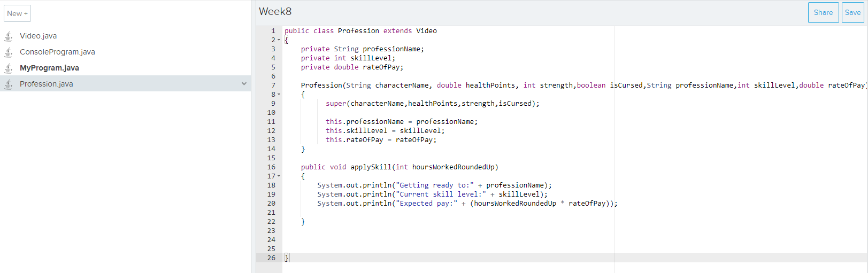Click 'this.rateOfPay = rateOfPay;' line

click(x=381, y=140)
